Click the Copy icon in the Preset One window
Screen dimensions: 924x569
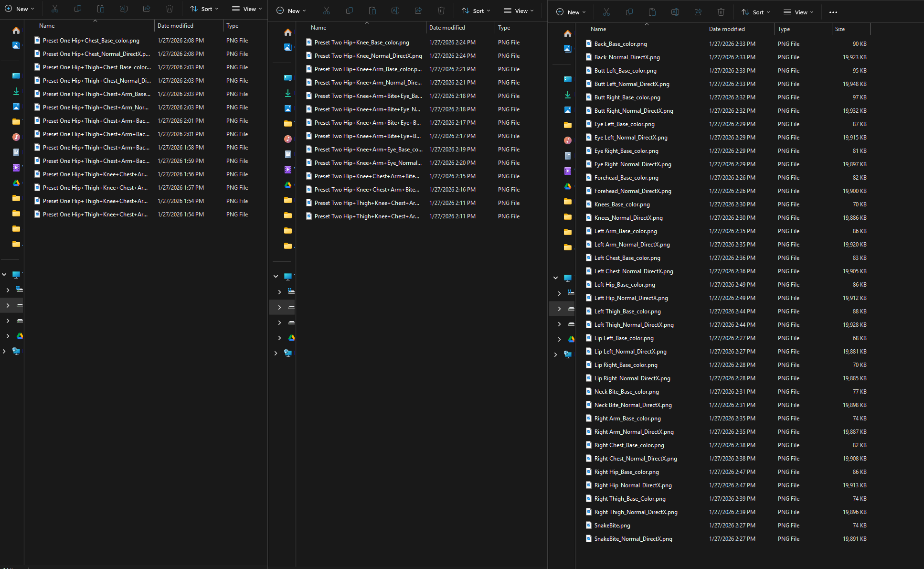pyautogui.click(x=78, y=9)
